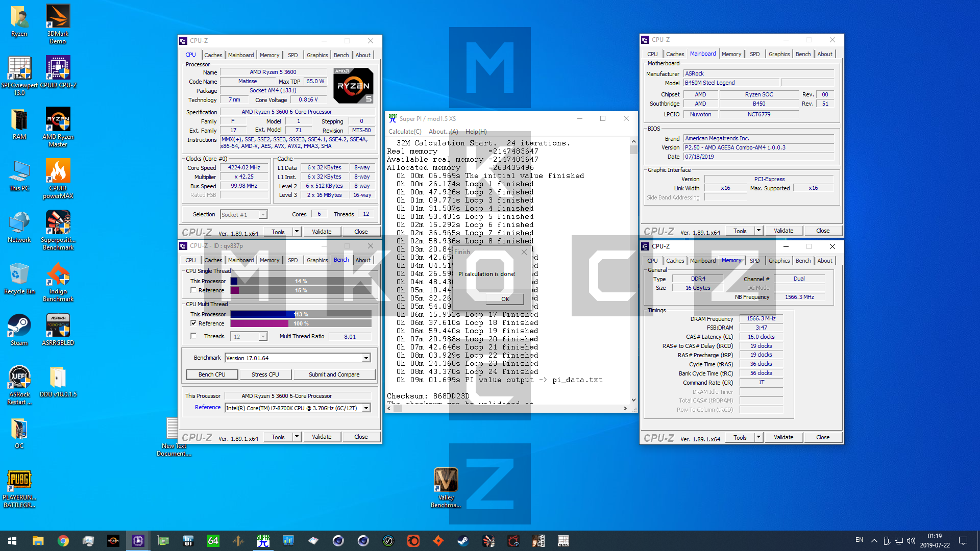Open Tools dropdown arrow in Memory CPU-Z window
Image resolution: width=980 pixels, height=551 pixels.
pos(758,437)
